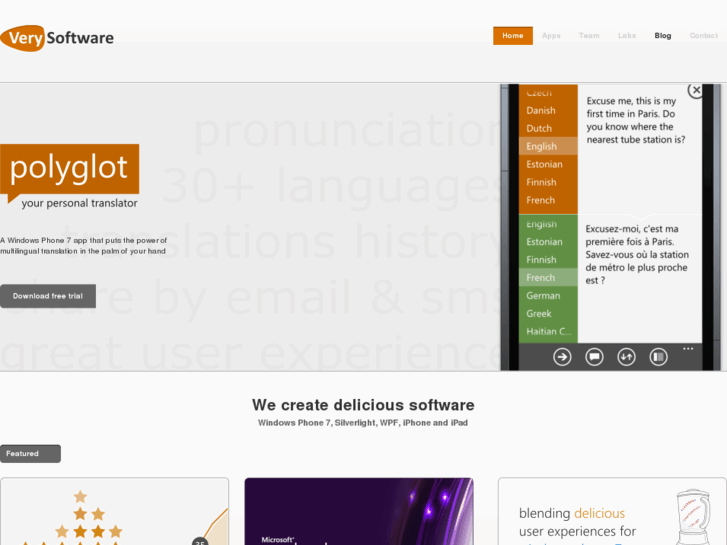Select Dutch in the orange source list
The width and height of the screenshot is (727, 545).
tap(548, 128)
